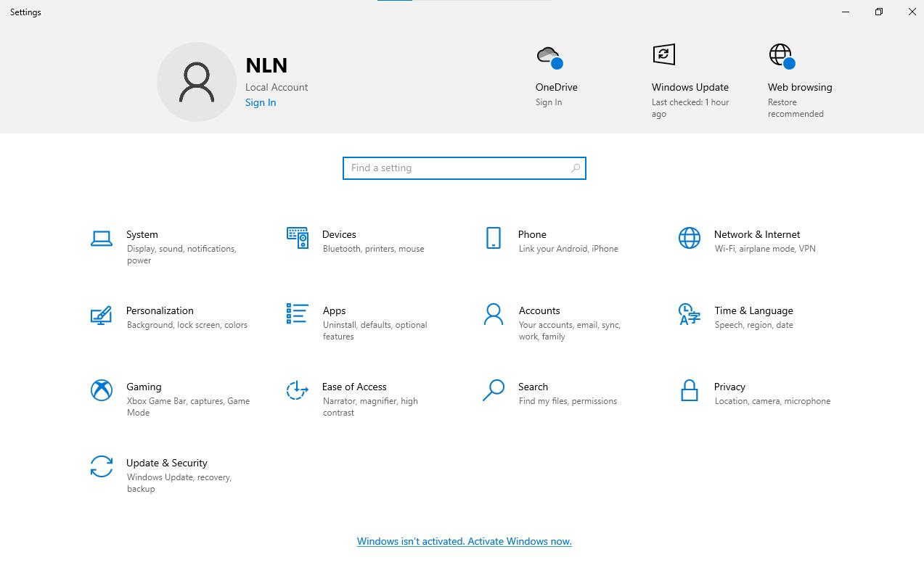Click 'Narrator, magnifier, high contrast' description
924x573 pixels.
click(x=370, y=407)
